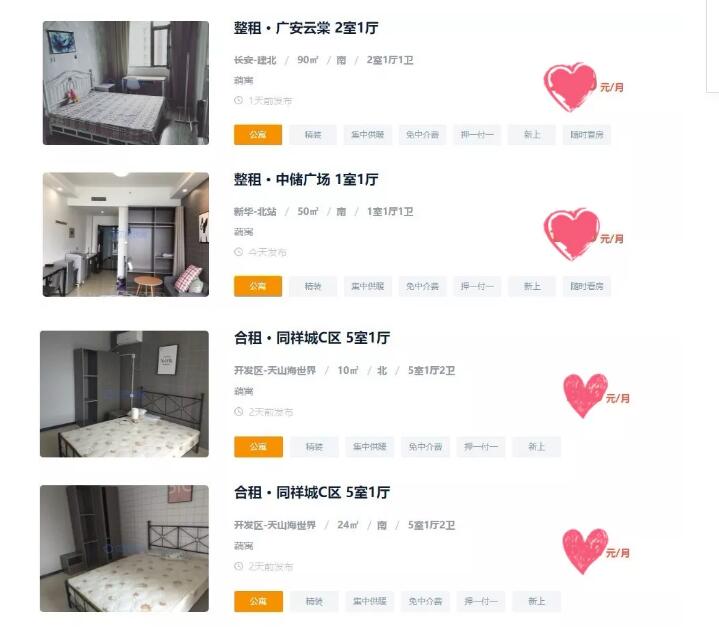Click the pink heart on 广安云棠 listing
Screen dimensions: 719x631
(x=570, y=86)
